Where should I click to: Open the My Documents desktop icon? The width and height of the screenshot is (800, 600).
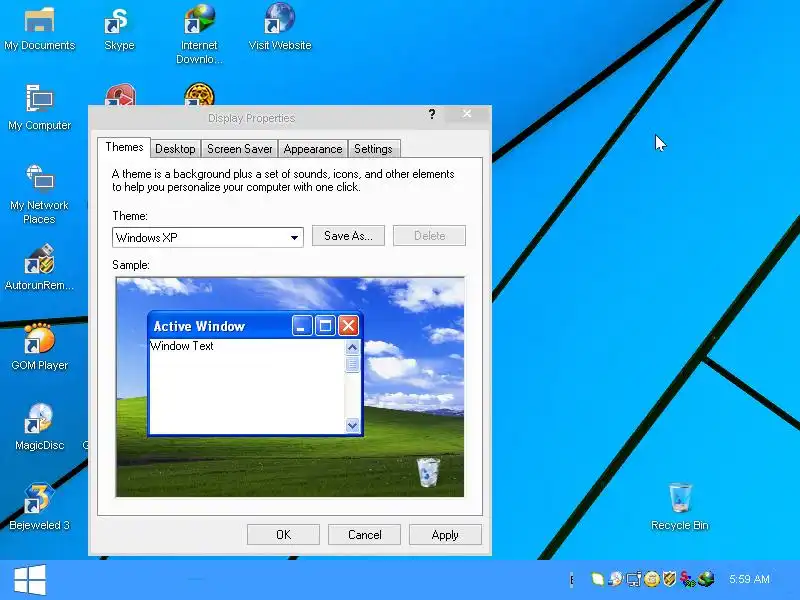(x=40, y=29)
